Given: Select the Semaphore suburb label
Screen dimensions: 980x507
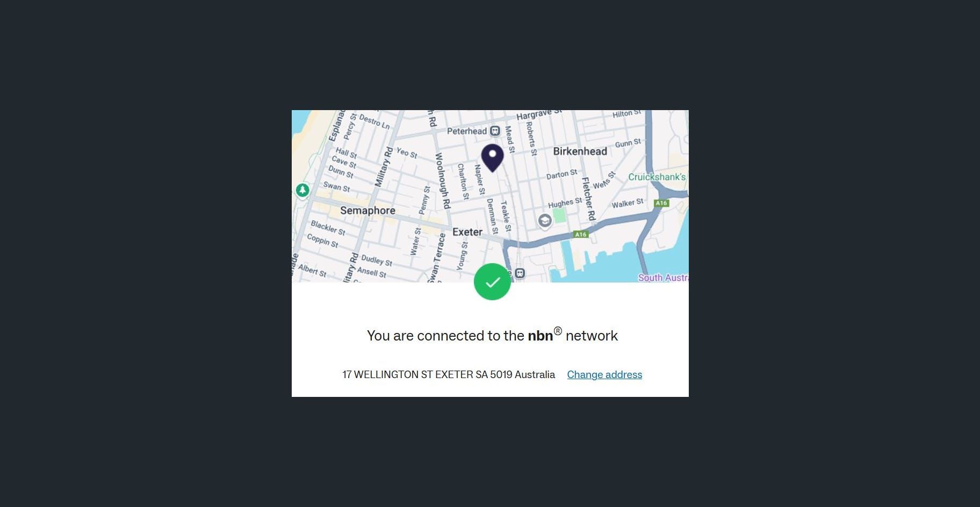Looking at the screenshot, I should tap(367, 211).
